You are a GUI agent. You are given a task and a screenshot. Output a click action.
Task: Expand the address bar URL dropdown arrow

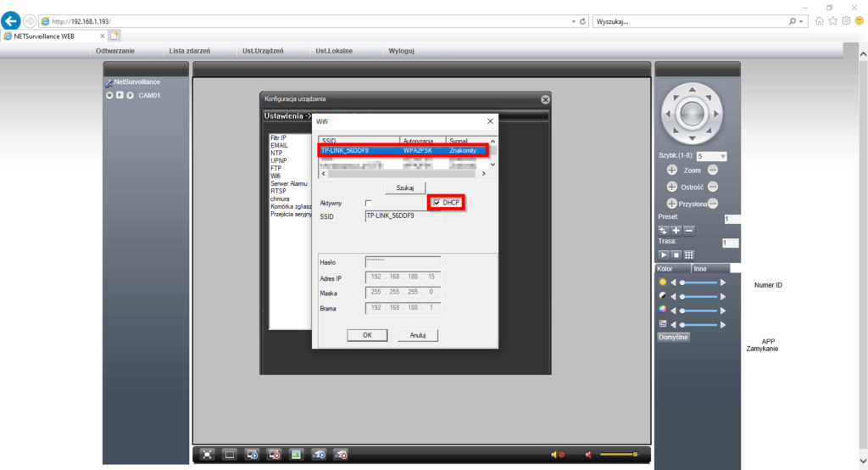click(x=573, y=21)
